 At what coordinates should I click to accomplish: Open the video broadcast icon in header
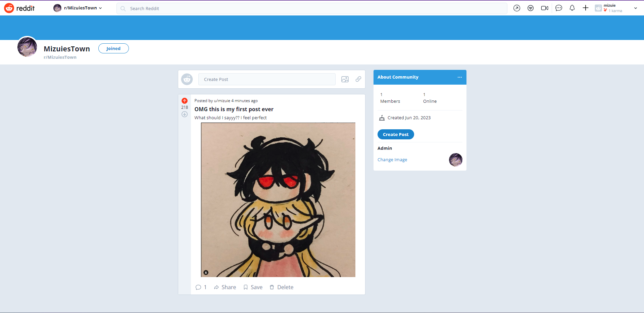545,8
